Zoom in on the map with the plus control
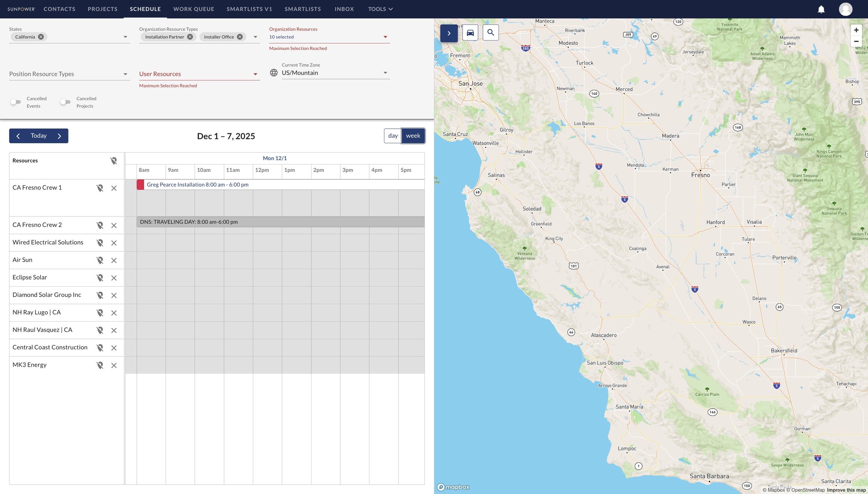 point(856,30)
